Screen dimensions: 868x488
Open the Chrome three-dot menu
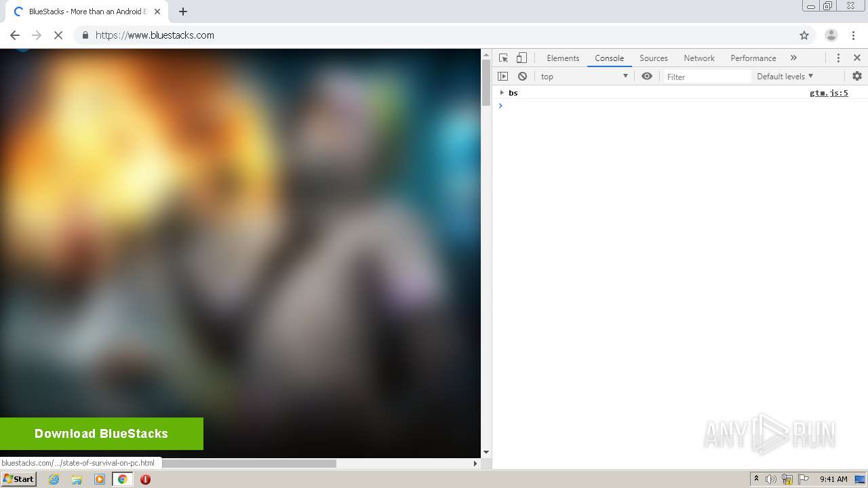(853, 35)
